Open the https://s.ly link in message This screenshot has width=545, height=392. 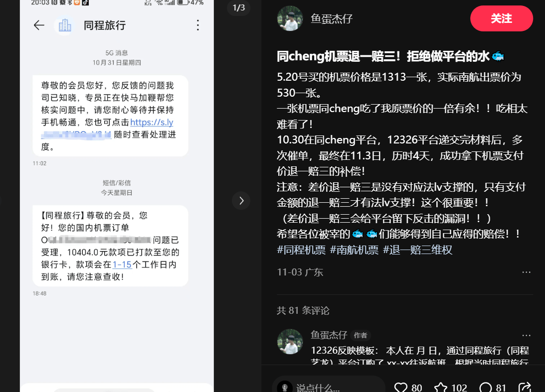tap(152, 122)
